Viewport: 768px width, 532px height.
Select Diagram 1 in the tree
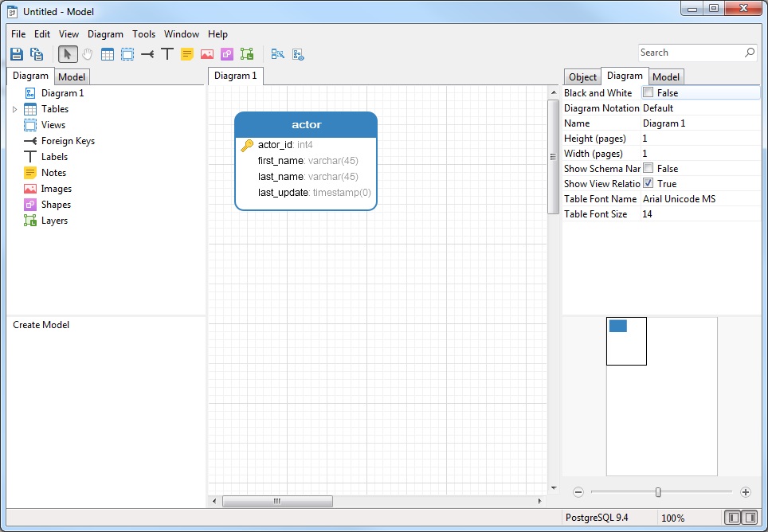click(x=62, y=93)
